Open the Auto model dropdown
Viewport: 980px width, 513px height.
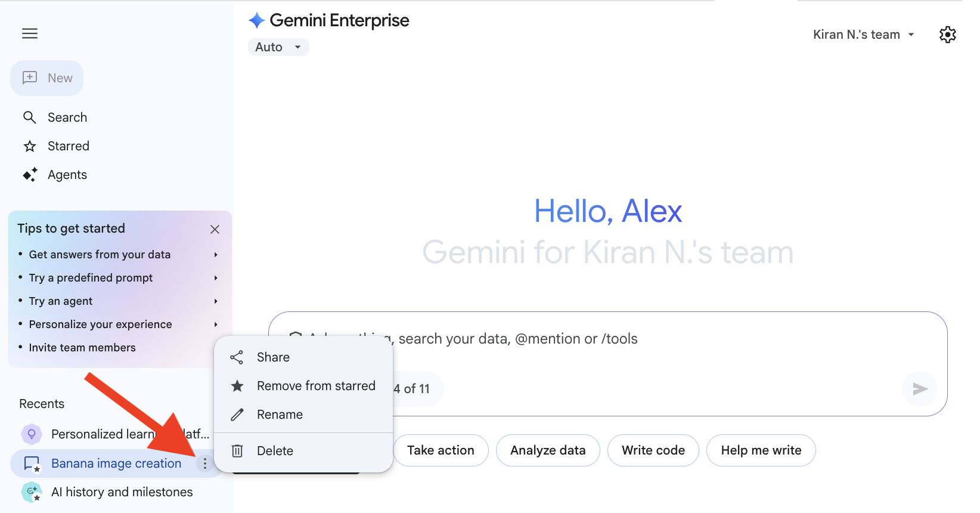click(x=278, y=47)
